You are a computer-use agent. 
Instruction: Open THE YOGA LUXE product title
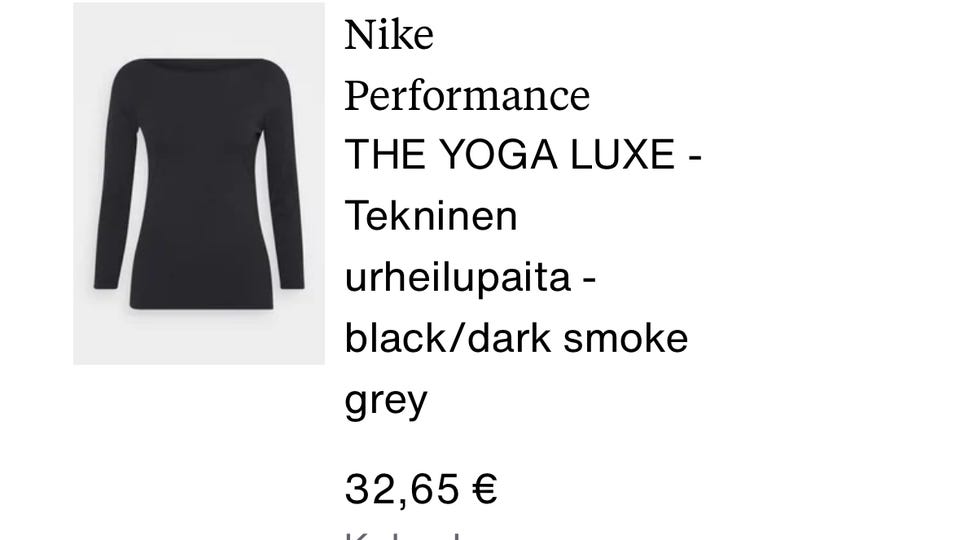[x=523, y=154]
